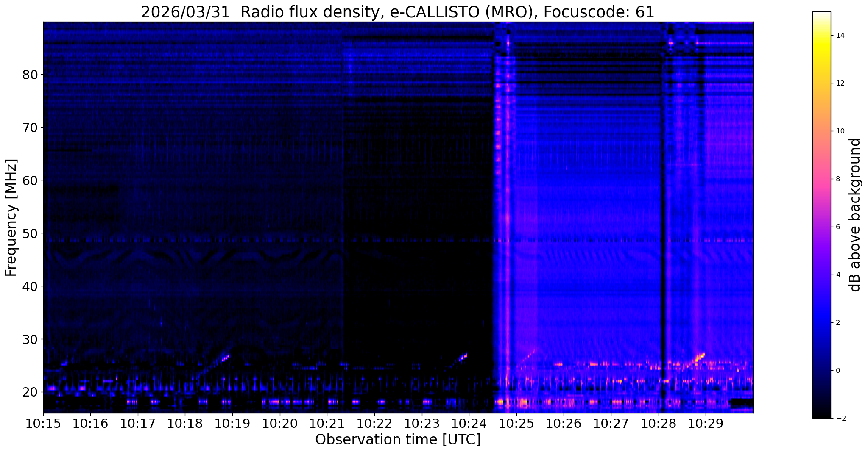This screenshot has width=868, height=452.
Task: Click the 10:17 time tick label
Action: point(138,423)
